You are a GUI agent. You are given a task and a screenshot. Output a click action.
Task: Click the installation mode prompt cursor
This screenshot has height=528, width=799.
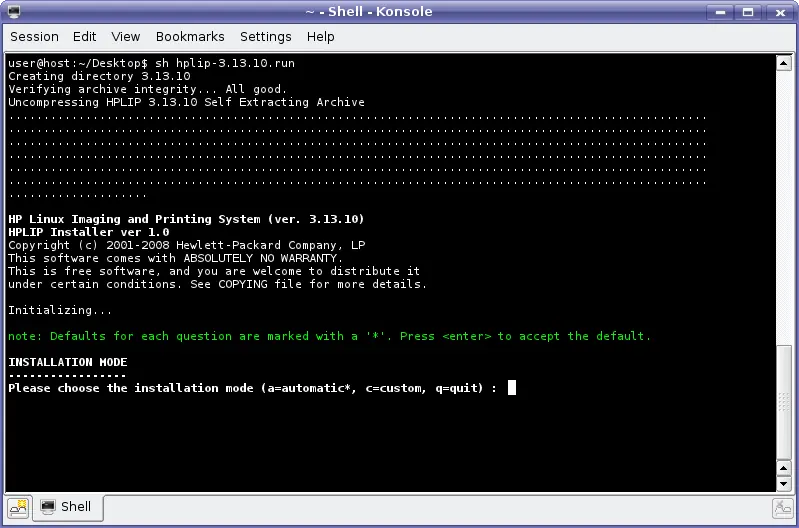[512, 388]
